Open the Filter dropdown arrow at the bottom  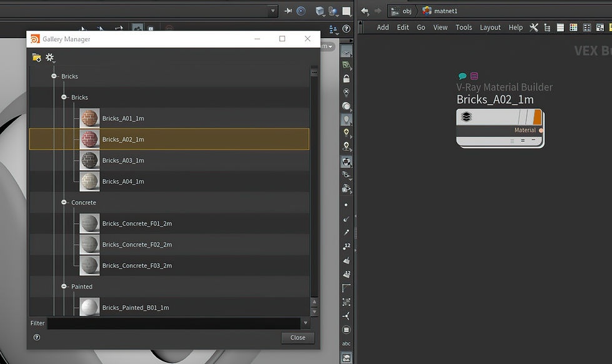(x=305, y=323)
